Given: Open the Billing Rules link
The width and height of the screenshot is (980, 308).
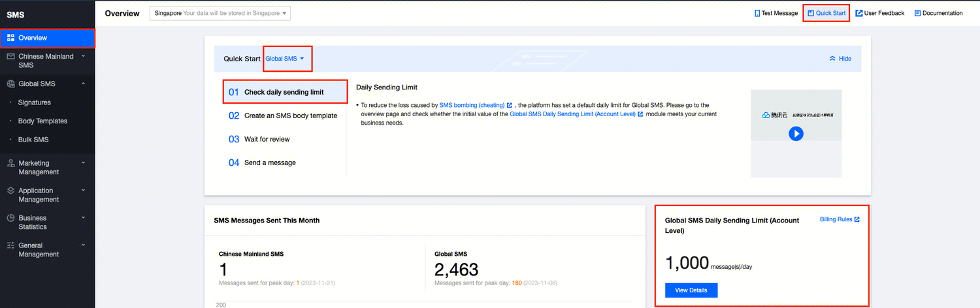Looking at the screenshot, I should pyautogui.click(x=836, y=220).
